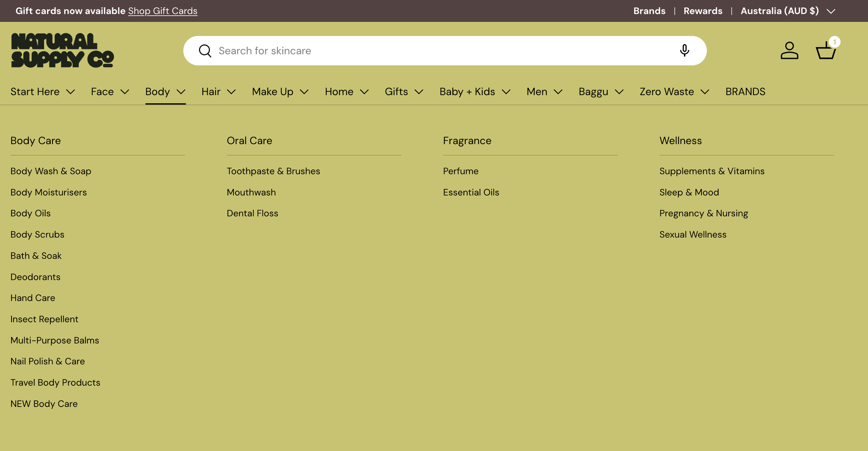The image size is (868, 451).
Task: Collapse the Body menu
Action: click(165, 92)
